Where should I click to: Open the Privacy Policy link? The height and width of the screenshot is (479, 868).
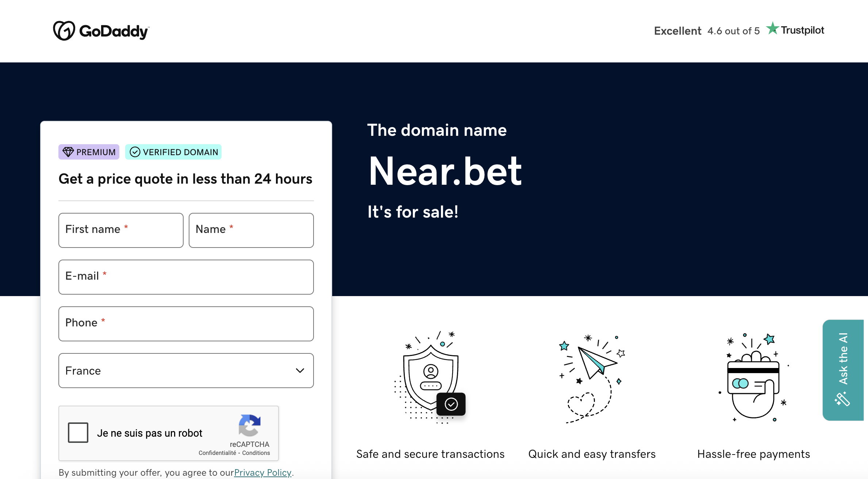(263, 472)
